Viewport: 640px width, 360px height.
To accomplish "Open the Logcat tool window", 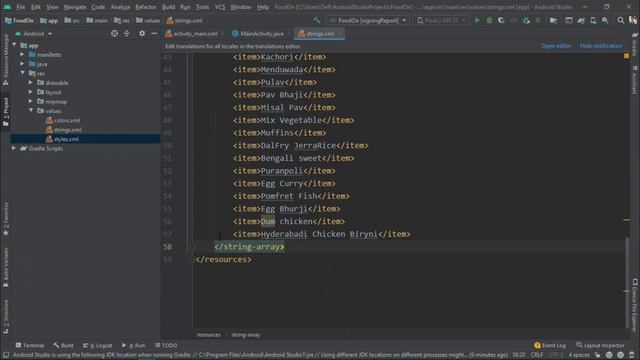I will coord(98,345).
